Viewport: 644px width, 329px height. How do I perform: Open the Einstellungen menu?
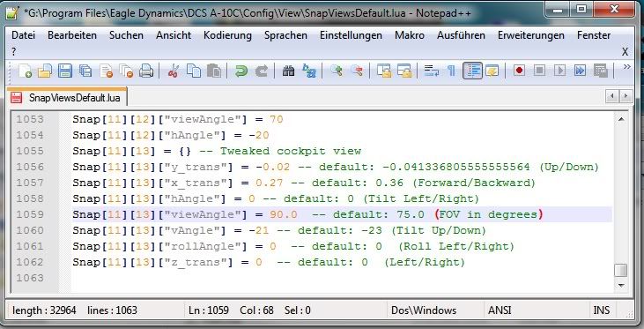pyautogui.click(x=352, y=35)
